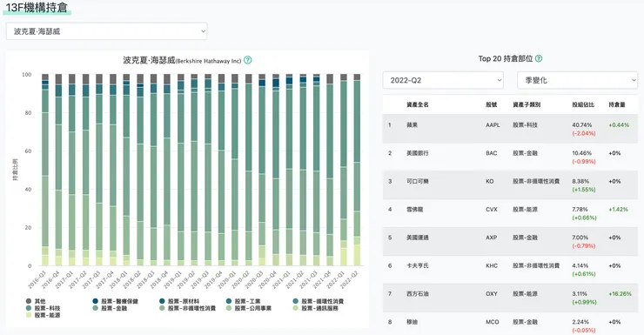Screen dimensions: 644x335
Task: Click the +16.26% holdings change for OXY
Action: click(x=620, y=293)
